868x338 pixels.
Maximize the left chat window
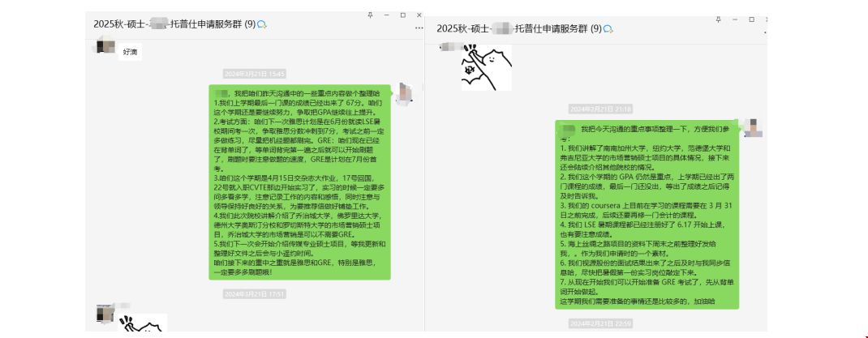(x=403, y=15)
